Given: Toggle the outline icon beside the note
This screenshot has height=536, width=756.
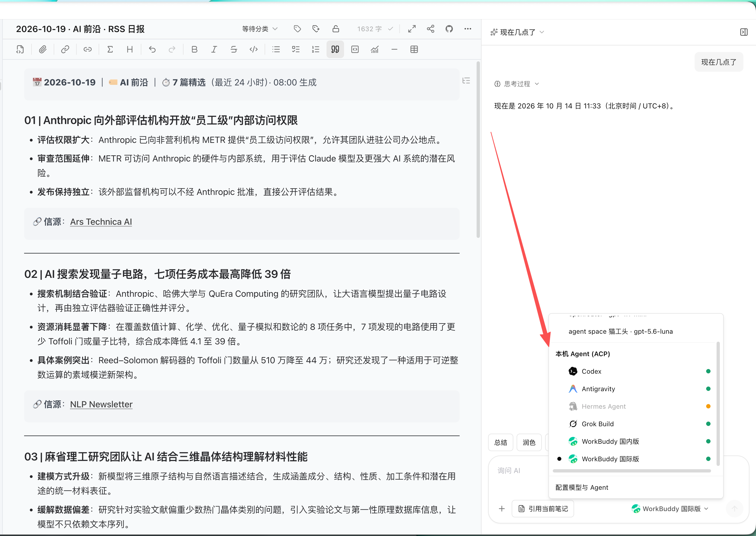Looking at the screenshot, I should coord(466,81).
